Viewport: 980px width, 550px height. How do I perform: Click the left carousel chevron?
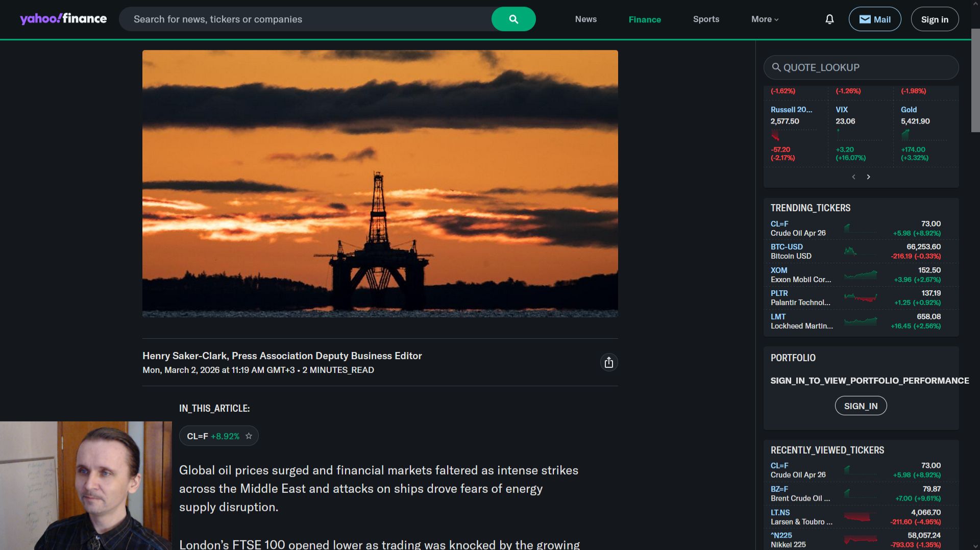pyautogui.click(x=853, y=177)
